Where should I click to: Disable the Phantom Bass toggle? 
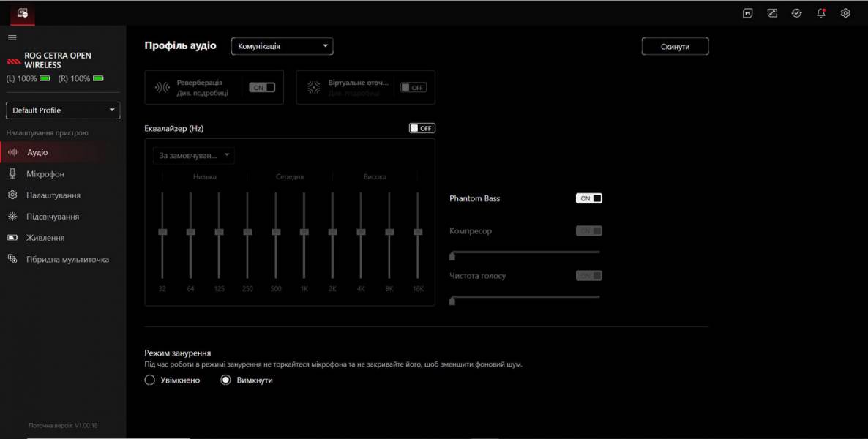point(588,198)
